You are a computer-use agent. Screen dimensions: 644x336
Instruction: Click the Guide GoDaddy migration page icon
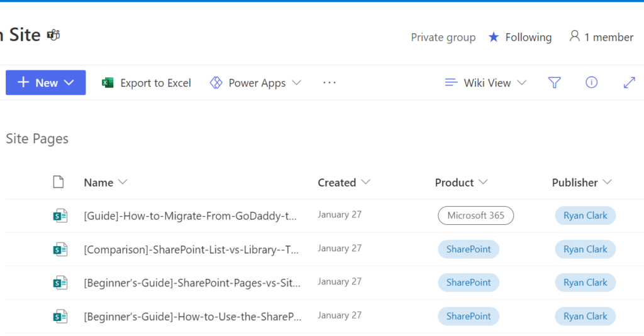point(60,215)
